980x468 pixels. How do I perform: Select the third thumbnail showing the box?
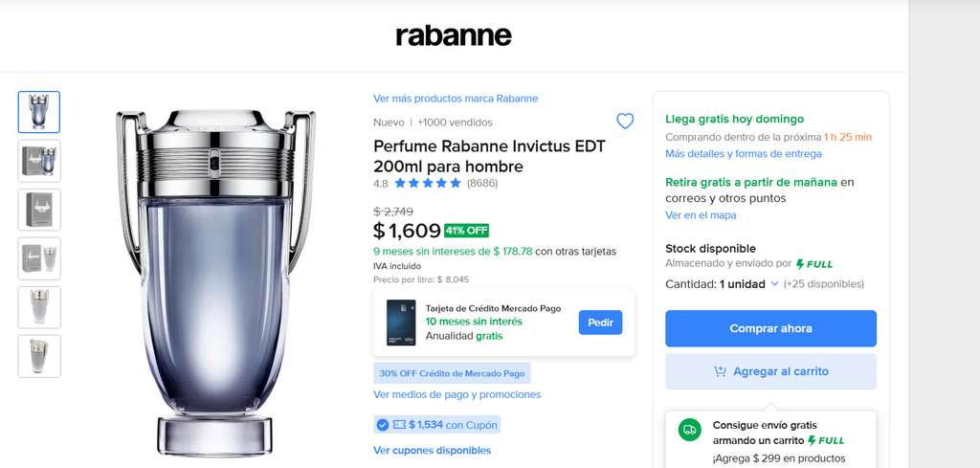(39, 210)
